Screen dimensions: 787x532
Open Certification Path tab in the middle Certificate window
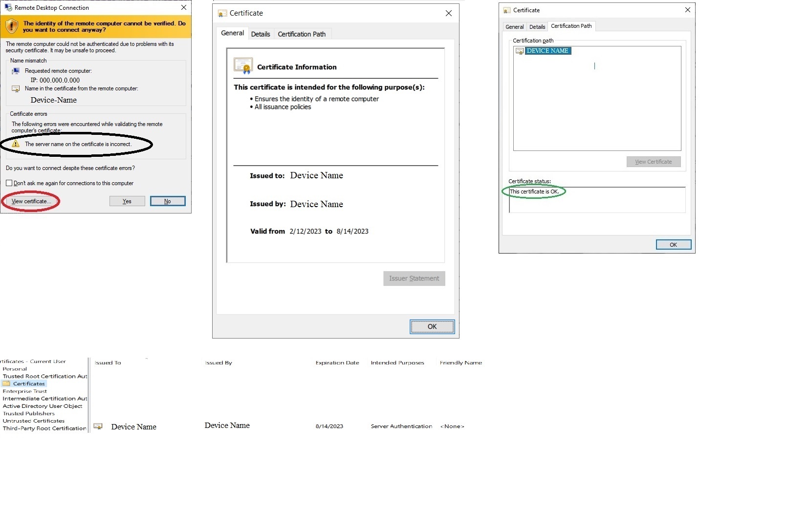[302, 34]
